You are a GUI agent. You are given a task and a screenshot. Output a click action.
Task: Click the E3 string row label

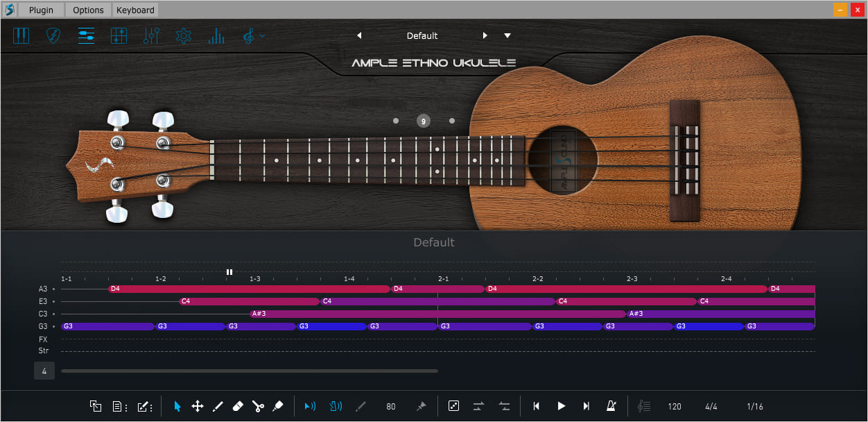43,301
